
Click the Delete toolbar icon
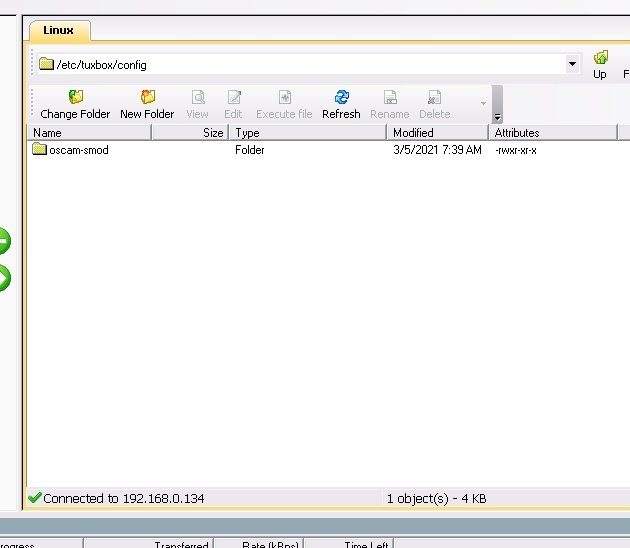(434, 103)
